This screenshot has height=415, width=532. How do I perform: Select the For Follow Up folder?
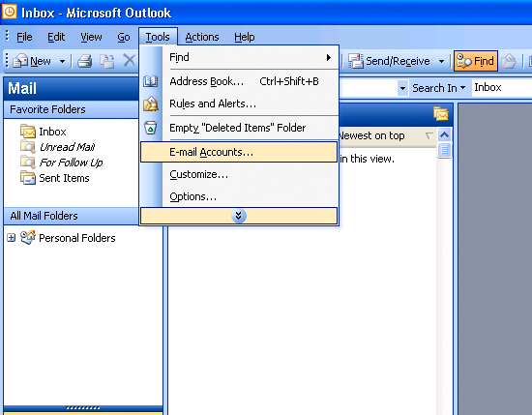71,163
